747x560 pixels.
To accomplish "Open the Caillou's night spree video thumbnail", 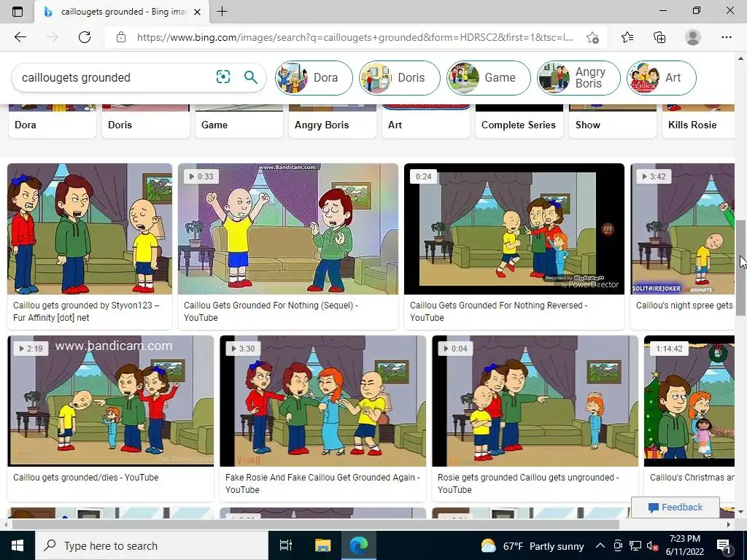I will click(x=683, y=228).
